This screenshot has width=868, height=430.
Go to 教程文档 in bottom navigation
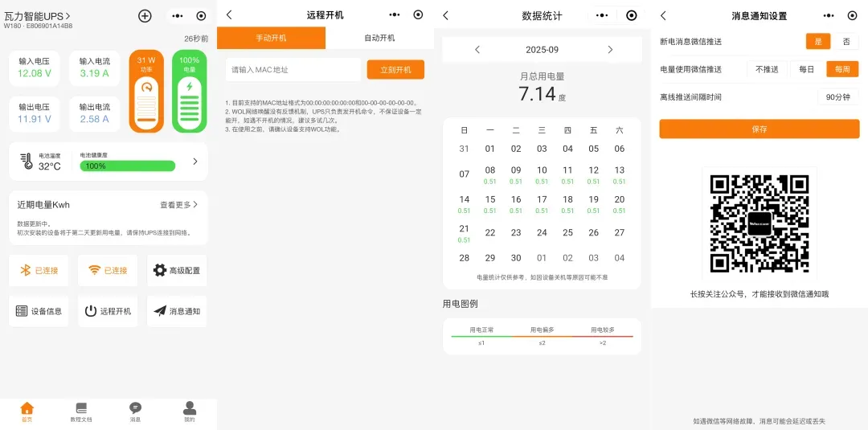81,412
